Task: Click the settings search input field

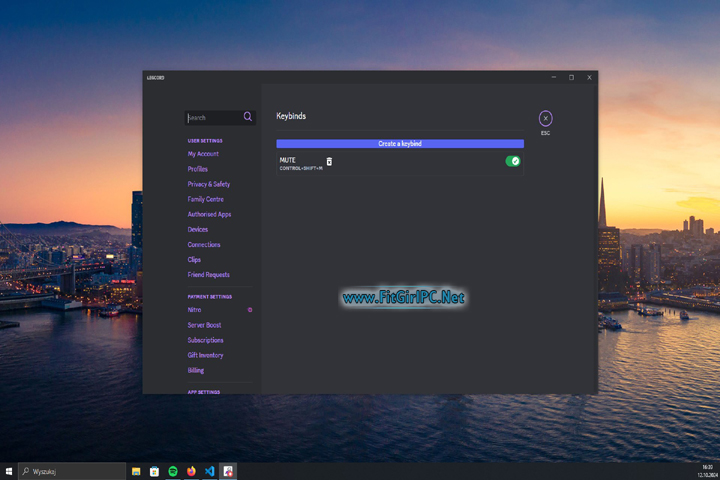Action: tap(213, 117)
